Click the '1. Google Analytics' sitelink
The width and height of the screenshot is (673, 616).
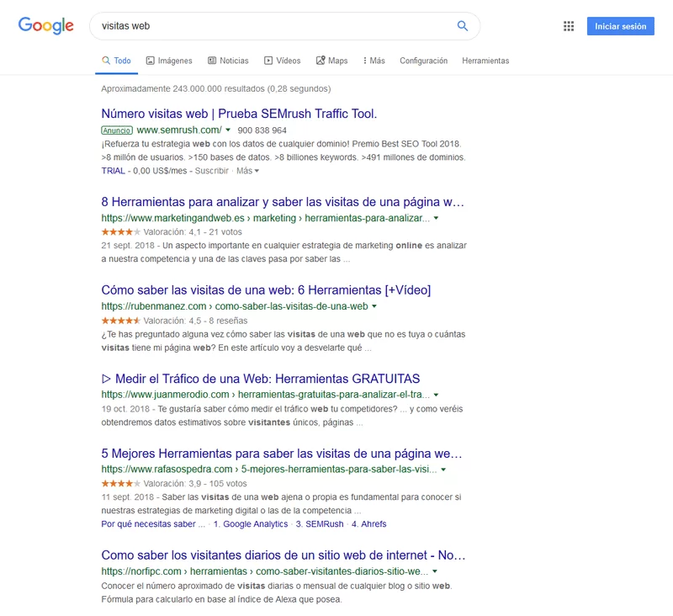tap(251, 524)
